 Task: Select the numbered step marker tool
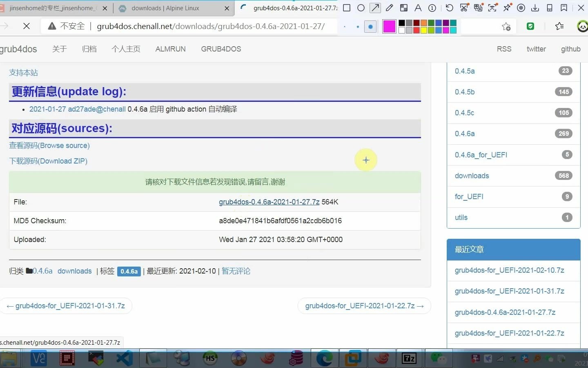[x=432, y=8]
